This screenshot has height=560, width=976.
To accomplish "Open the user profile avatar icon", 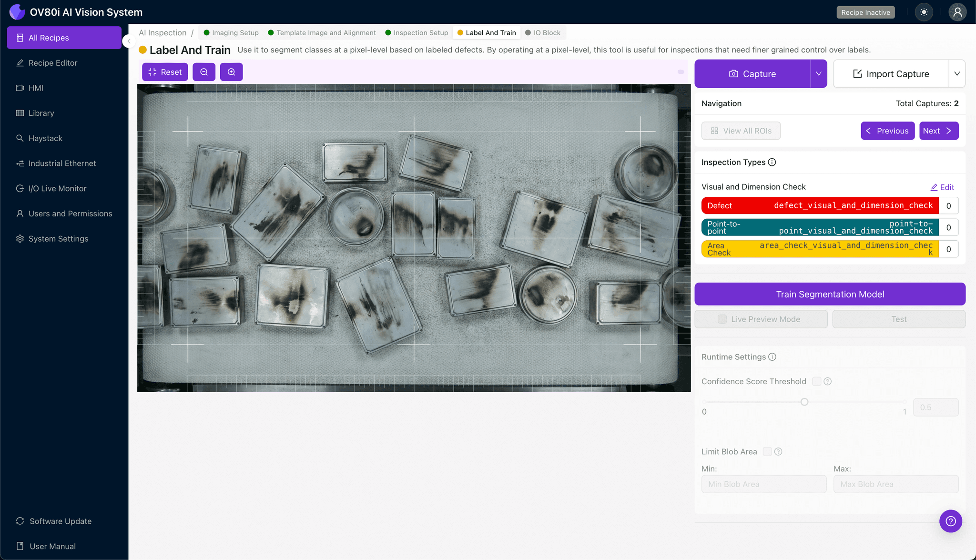I will coord(957,12).
